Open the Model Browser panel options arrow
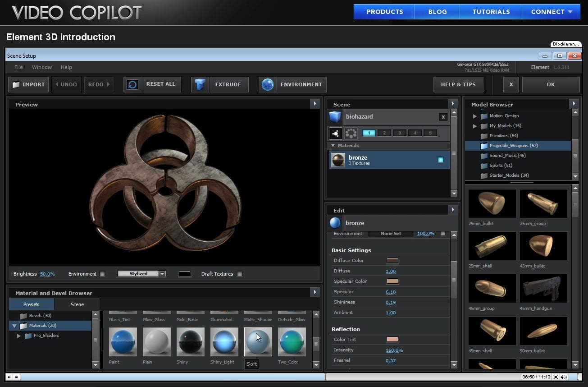This screenshot has height=387, width=588. pyautogui.click(x=574, y=104)
